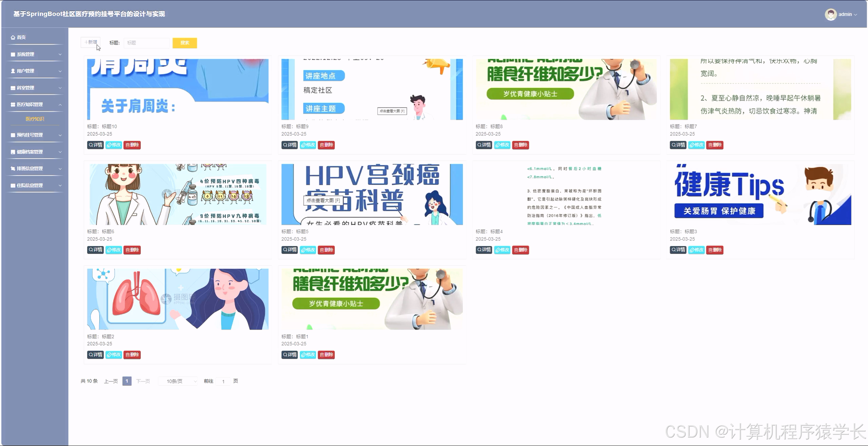
Task: Select 住院信息管理 in the sidebar menu
Action: click(x=29, y=185)
